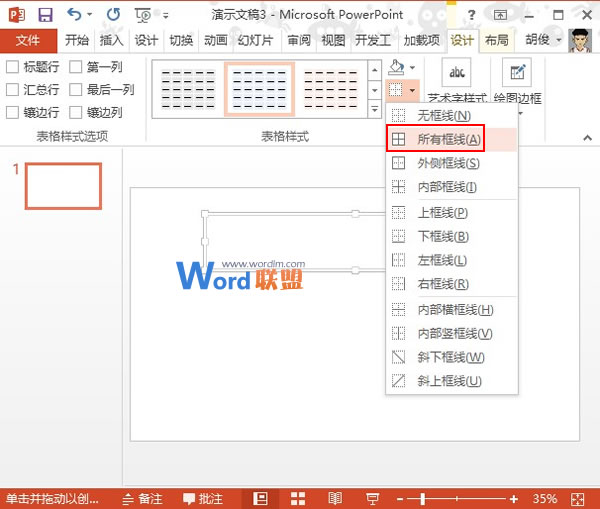Open the 开始 tab

point(77,40)
